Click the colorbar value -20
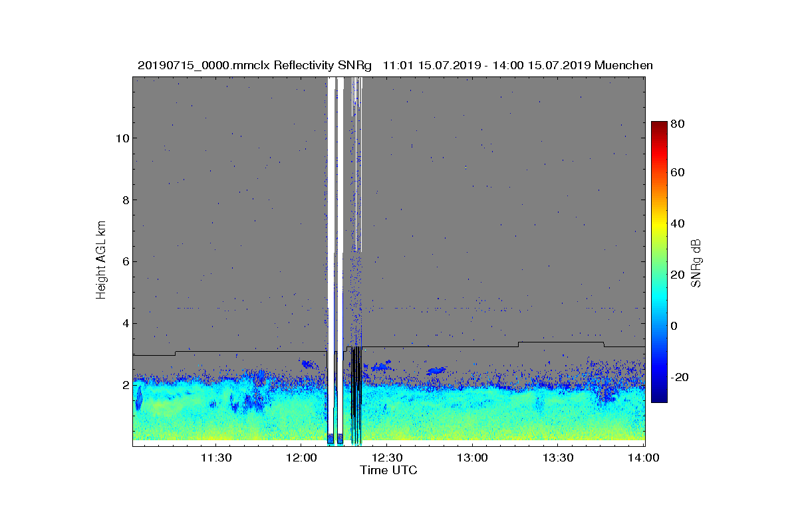The width and height of the screenshot is (798, 532). coord(680,377)
